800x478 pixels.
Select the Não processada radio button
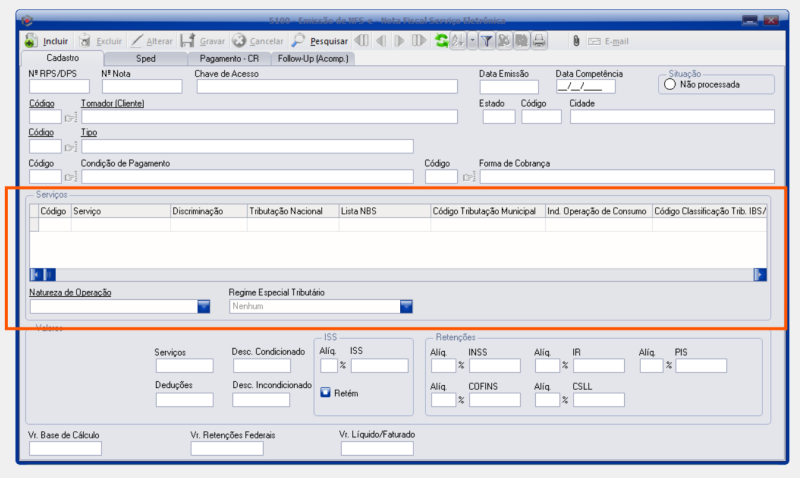669,85
